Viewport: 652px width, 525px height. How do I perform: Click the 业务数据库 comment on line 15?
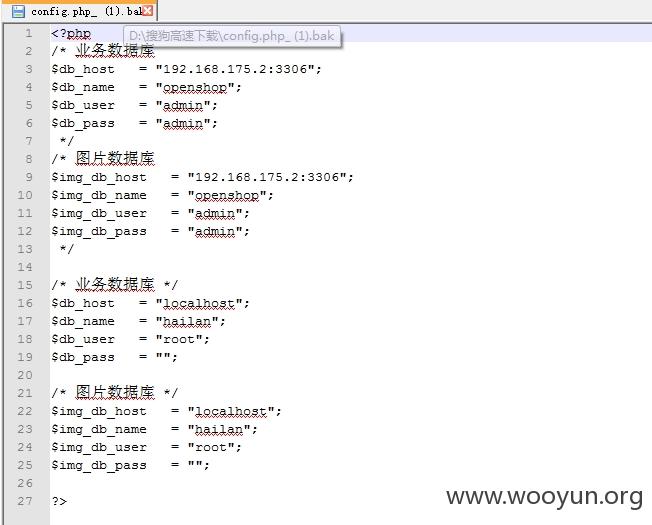(115, 285)
